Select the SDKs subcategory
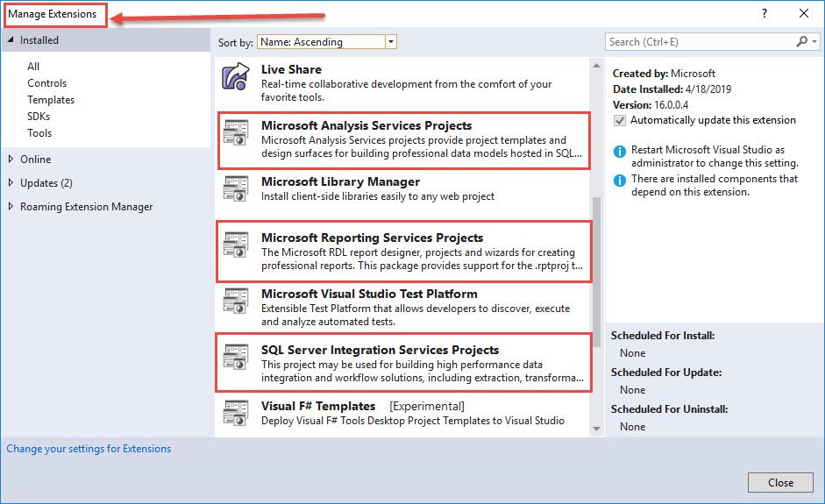This screenshot has height=504, width=825. pos(39,117)
